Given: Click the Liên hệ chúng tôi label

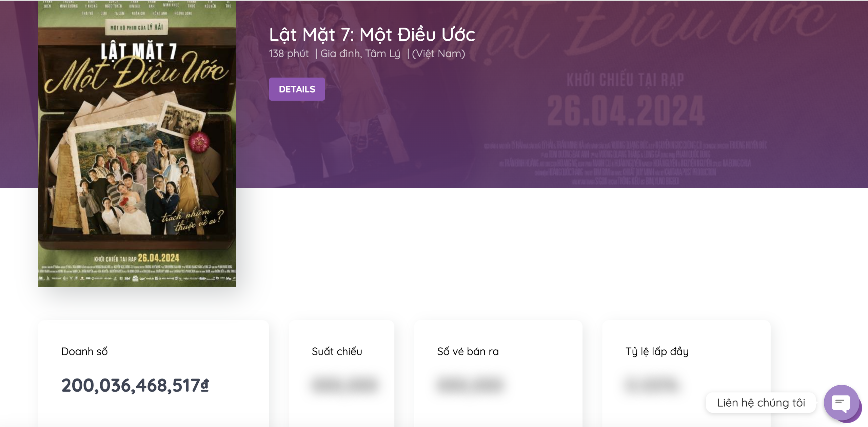Looking at the screenshot, I should (761, 403).
